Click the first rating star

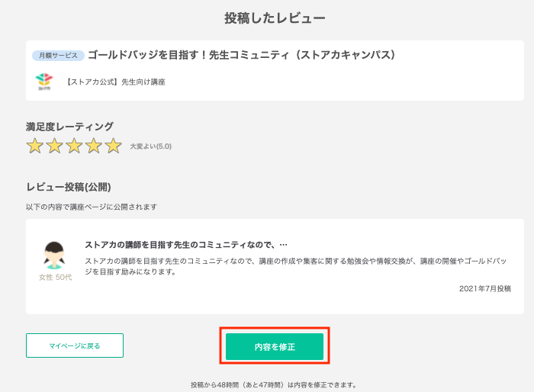(35, 146)
